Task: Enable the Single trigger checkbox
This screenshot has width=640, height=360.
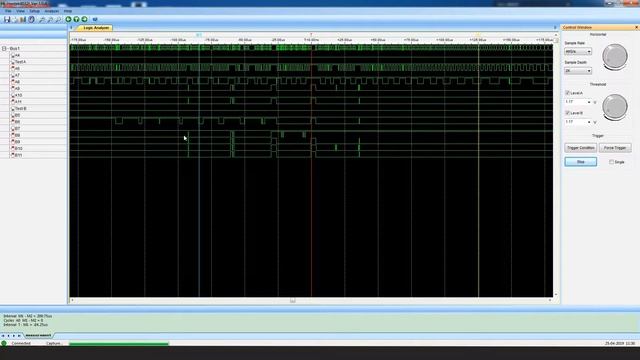Action: 611,162
